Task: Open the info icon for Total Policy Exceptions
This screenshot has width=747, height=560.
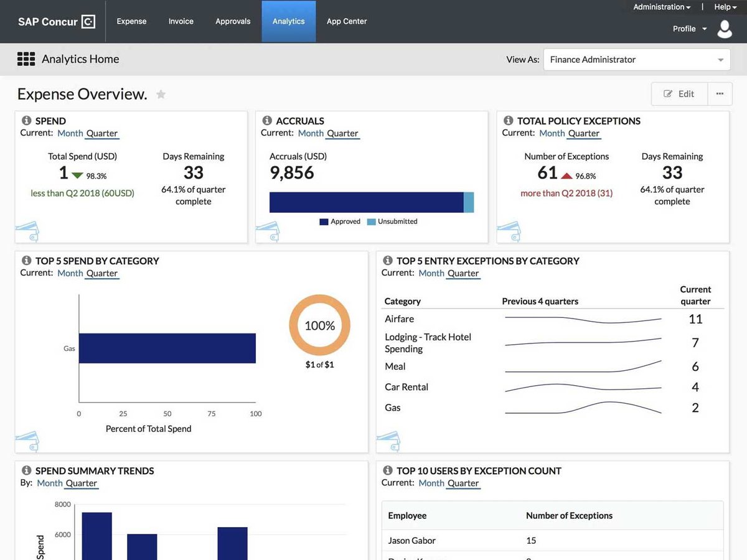Action: tap(508, 121)
